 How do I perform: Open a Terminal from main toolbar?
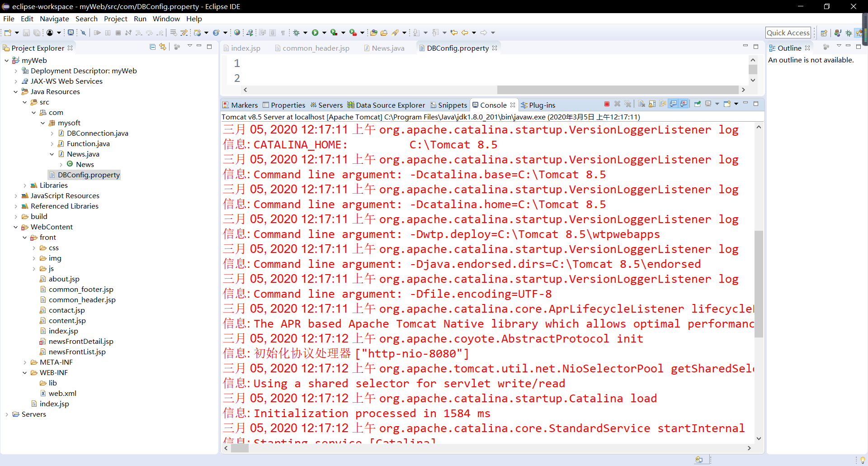pyautogui.click(x=71, y=33)
